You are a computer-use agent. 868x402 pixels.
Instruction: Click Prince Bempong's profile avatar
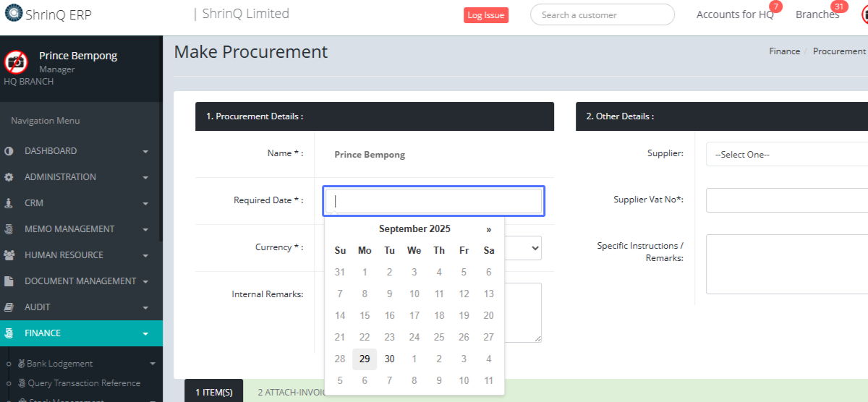tap(16, 62)
